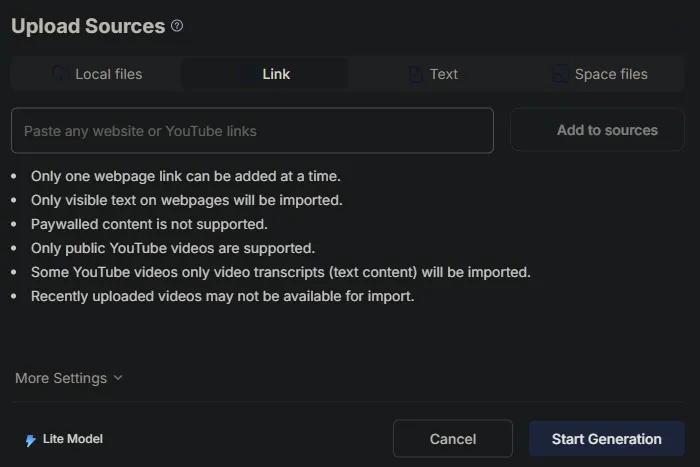The image size is (700, 467).
Task: Open the Text tab
Action: (444, 74)
